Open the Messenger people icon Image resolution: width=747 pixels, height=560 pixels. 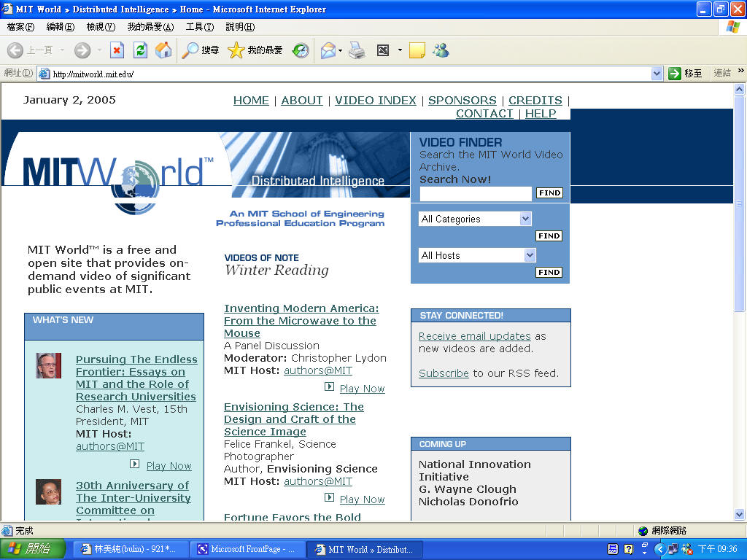[x=441, y=50]
